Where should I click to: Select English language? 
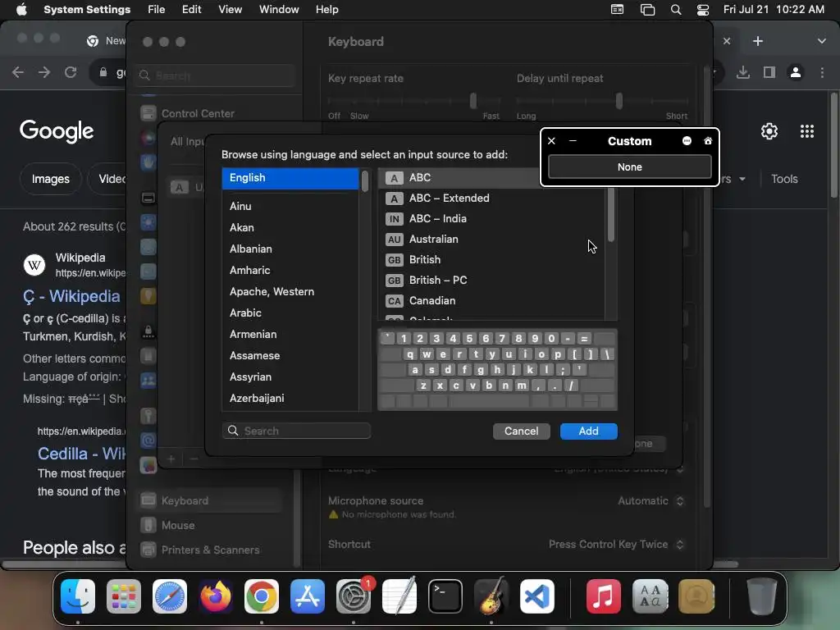coord(290,178)
